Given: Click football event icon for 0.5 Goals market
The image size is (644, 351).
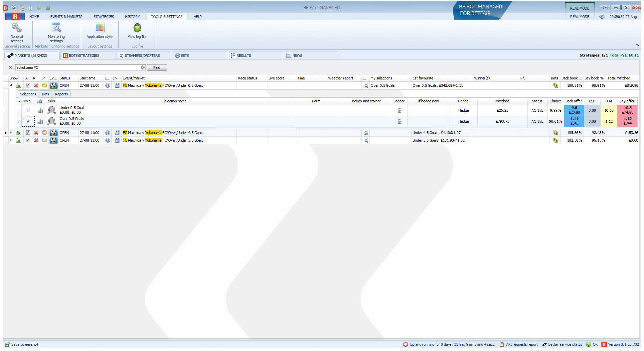Looking at the screenshot, I should click(x=54, y=85).
